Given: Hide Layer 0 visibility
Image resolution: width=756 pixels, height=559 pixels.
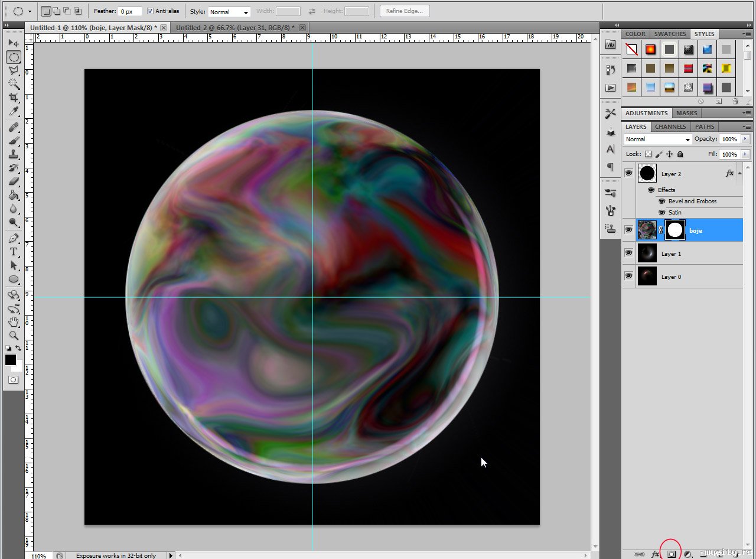Looking at the screenshot, I should click(x=628, y=277).
